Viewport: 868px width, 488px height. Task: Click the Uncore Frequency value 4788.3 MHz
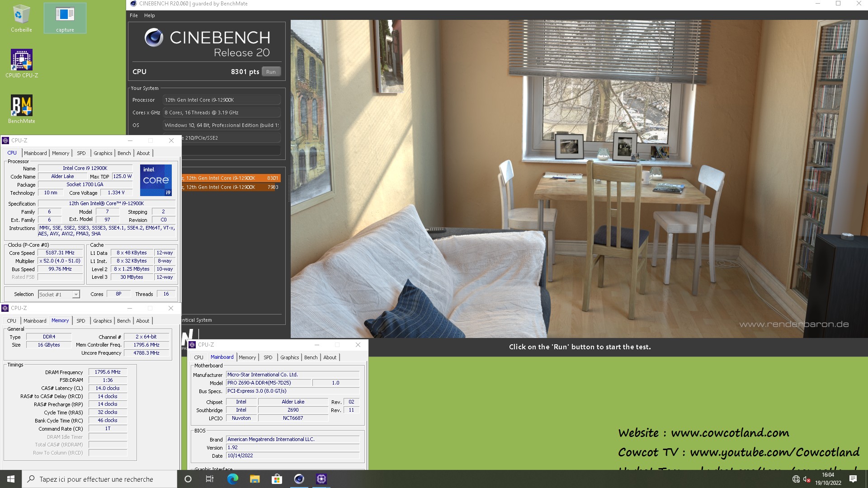coord(146,353)
